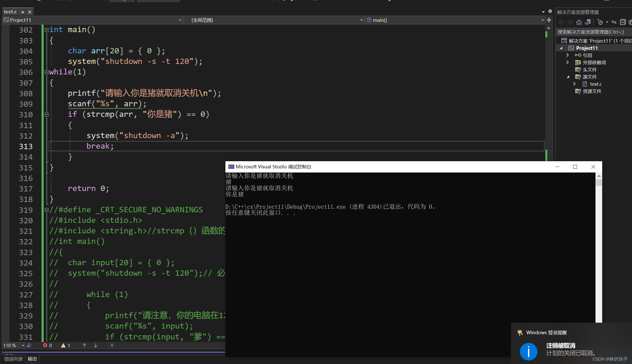
Task: Select the 头文件 folder
Action: [x=590, y=70]
